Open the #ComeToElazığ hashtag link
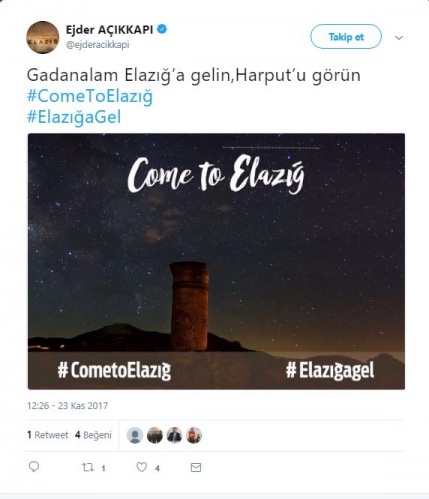 tap(90, 96)
